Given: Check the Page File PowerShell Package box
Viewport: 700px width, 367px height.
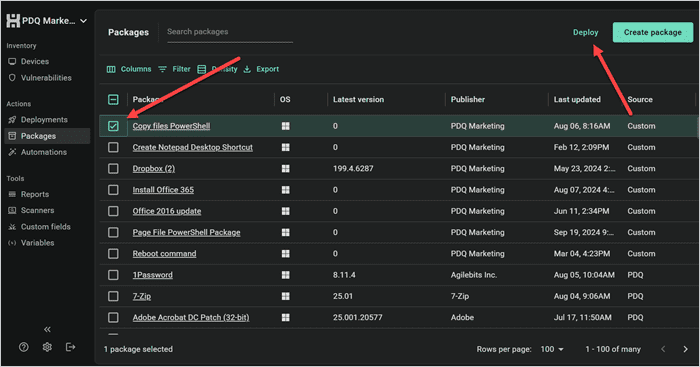Looking at the screenshot, I should (113, 232).
